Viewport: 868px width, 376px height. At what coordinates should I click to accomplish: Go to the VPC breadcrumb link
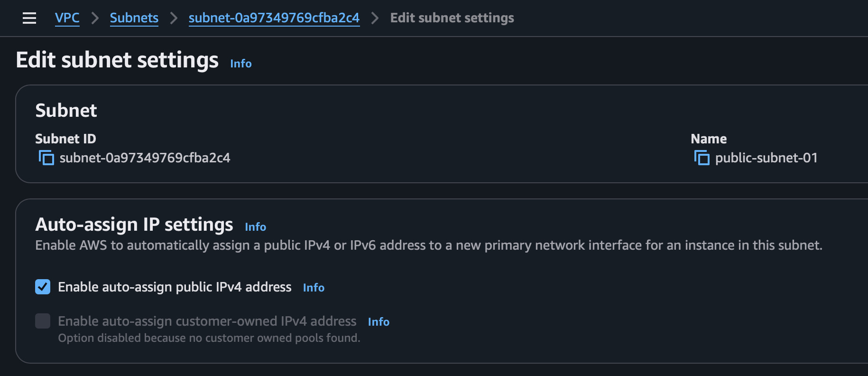point(67,18)
